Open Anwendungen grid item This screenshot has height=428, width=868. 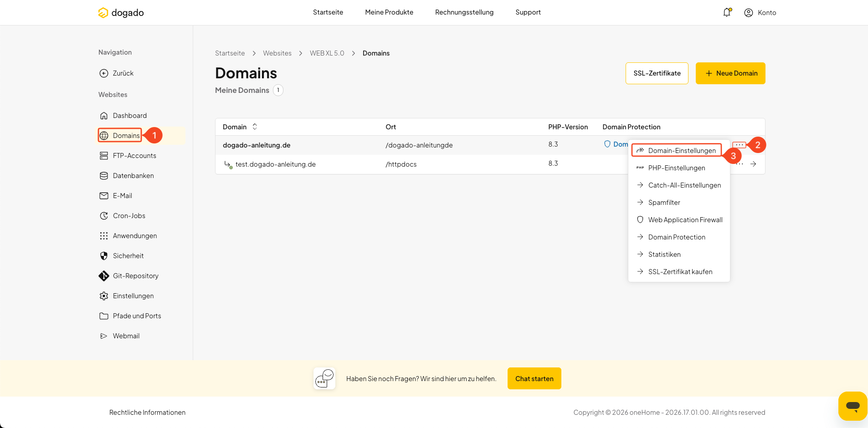click(x=128, y=236)
